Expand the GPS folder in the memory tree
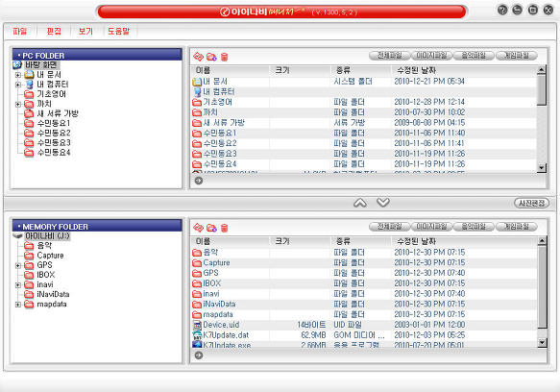Image resolution: width=560 pixels, height=392 pixels. [x=18, y=265]
